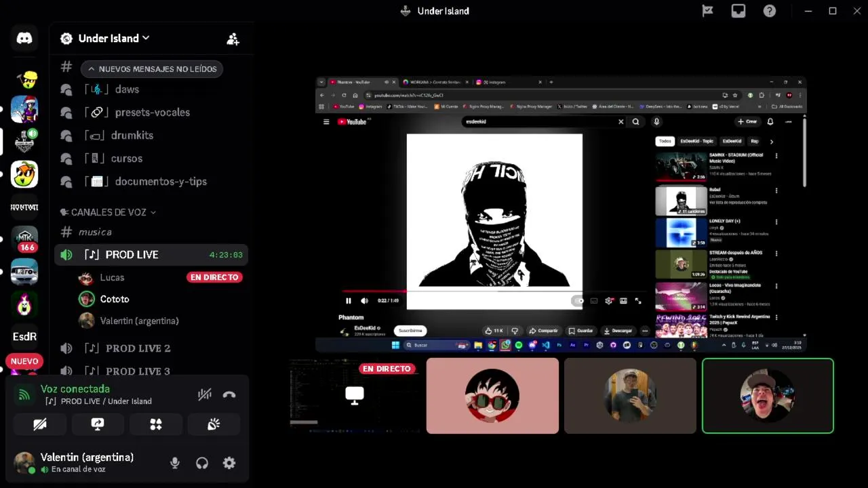The height and width of the screenshot is (488, 868).
Task: Open the HUNTWII server icon
Action: [24, 207]
